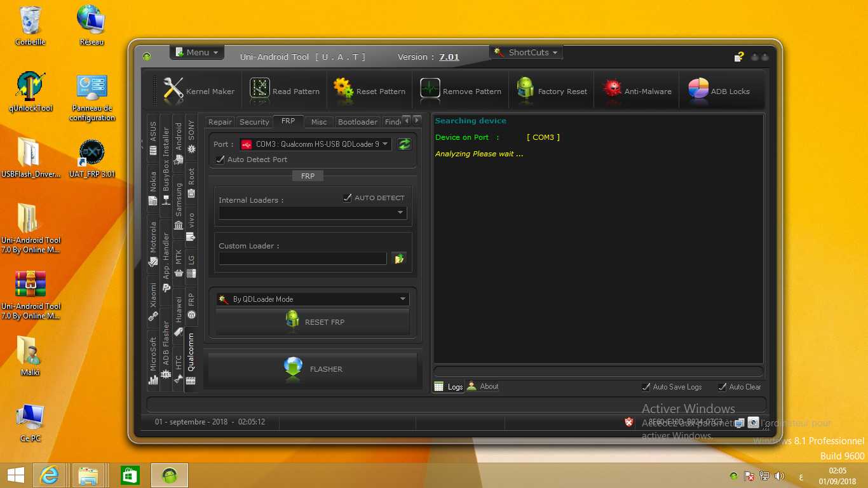Select the ASUS vertical tab
Screen dimensions: 868x488
pyautogui.click(x=153, y=137)
